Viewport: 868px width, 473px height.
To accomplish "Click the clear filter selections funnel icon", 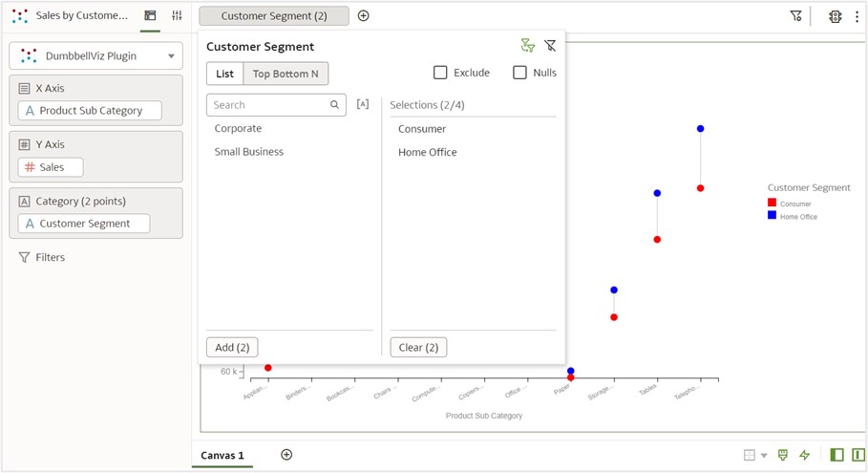I will pyautogui.click(x=550, y=46).
